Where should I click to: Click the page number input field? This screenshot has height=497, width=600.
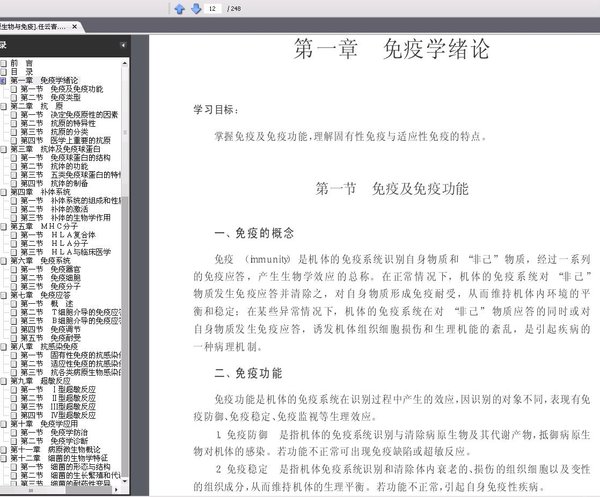[212, 8]
